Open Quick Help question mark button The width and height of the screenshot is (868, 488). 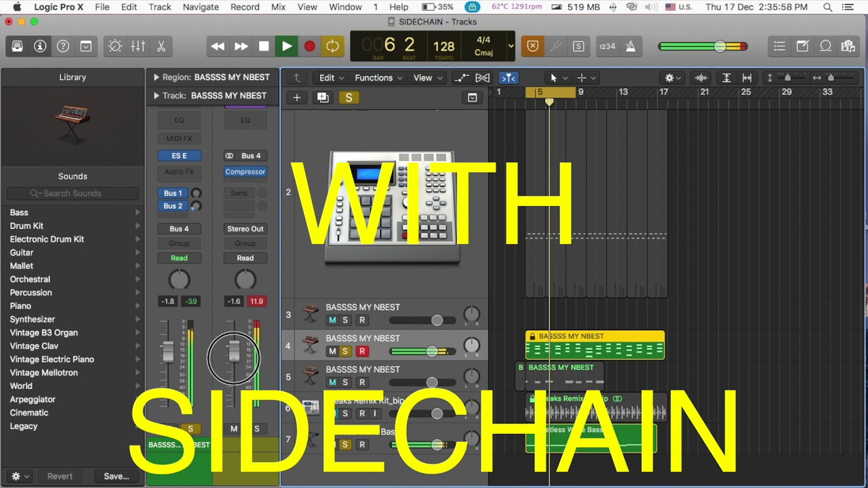point(63,46)
